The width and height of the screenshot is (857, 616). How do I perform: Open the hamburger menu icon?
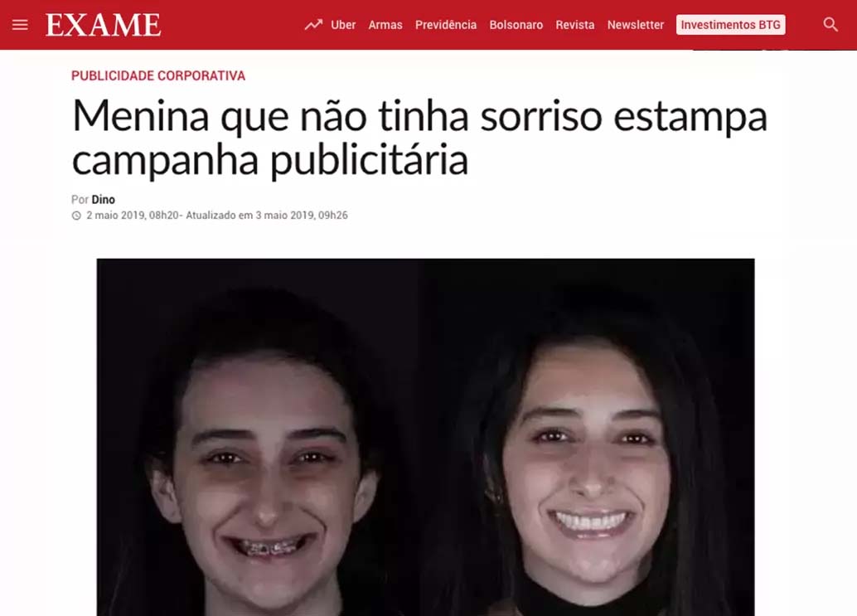point(20,25)
